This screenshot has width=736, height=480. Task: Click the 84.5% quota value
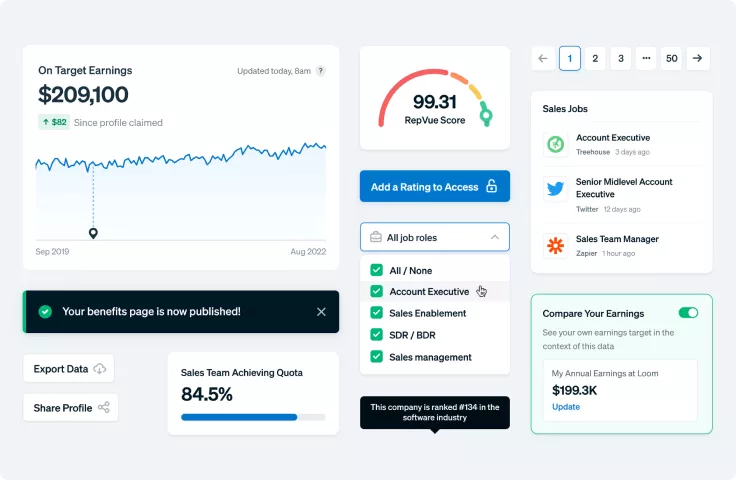click(207, 394)
